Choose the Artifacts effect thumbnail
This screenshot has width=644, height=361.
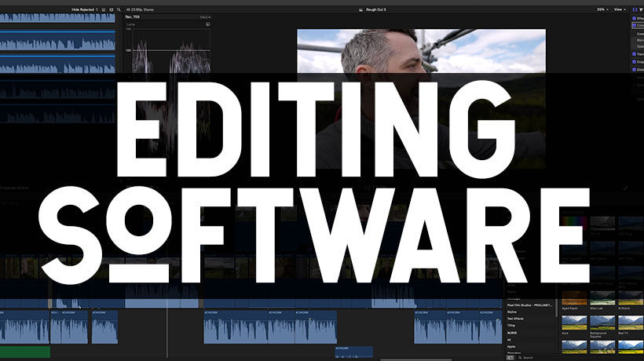631,298
